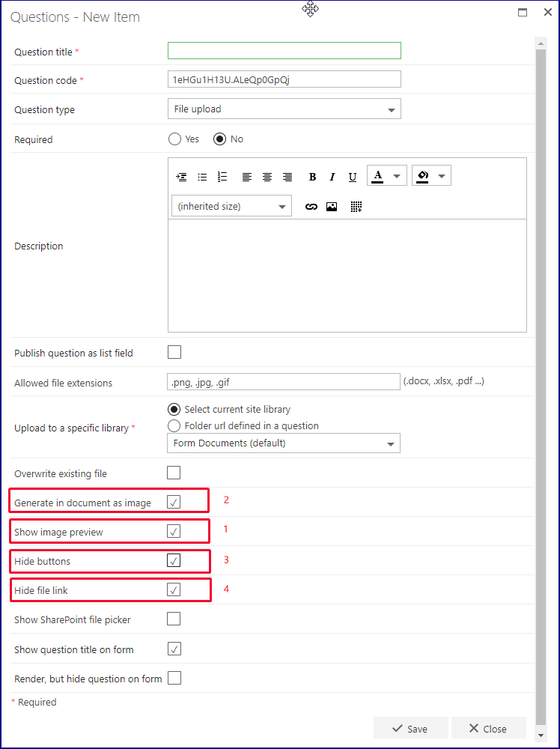
Task: Insert a bulleted list in description
Action: [202, 178]
